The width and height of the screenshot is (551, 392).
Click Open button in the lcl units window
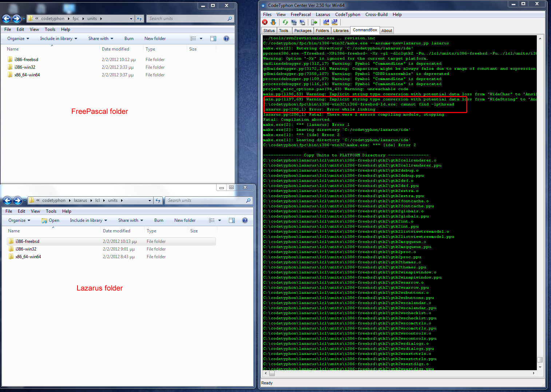pyautogui.click(x=50, y=220)
